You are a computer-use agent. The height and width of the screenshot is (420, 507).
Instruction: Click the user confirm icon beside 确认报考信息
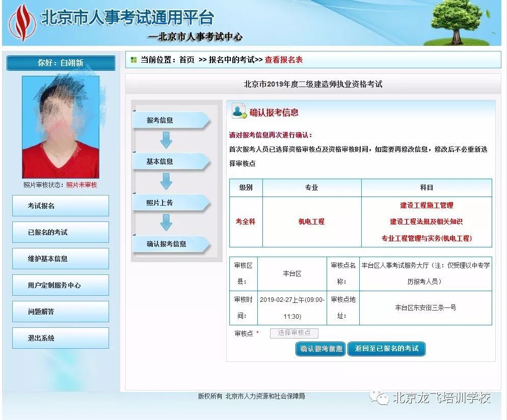[x=239, y=111]
